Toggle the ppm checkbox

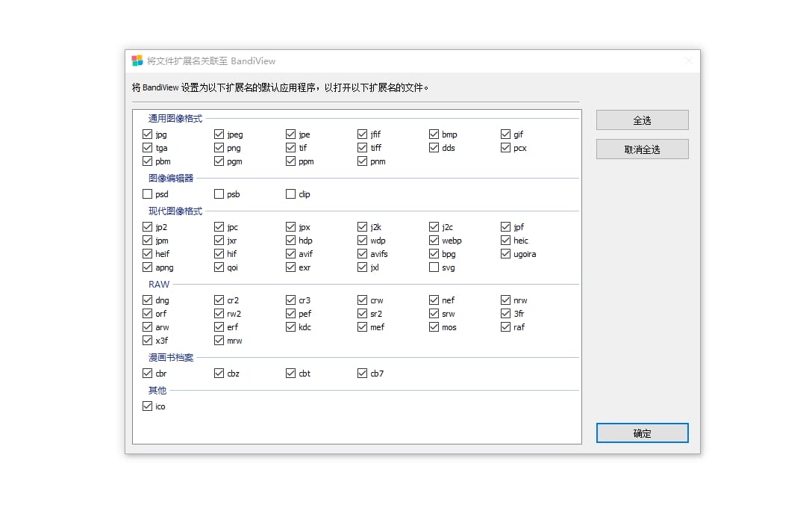(290, 161)
